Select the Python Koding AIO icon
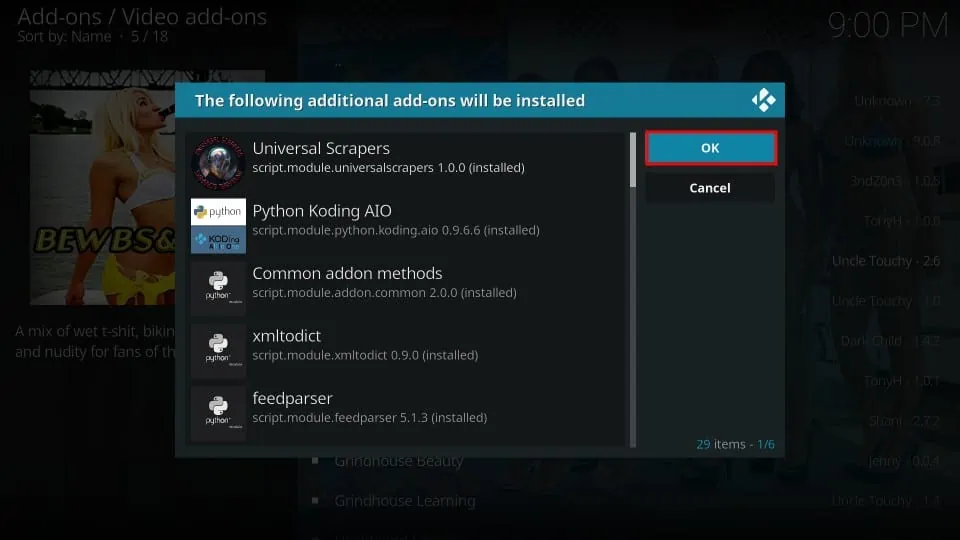Image resolution: width=960 pixels, height=540 pixels. [218, 225]
